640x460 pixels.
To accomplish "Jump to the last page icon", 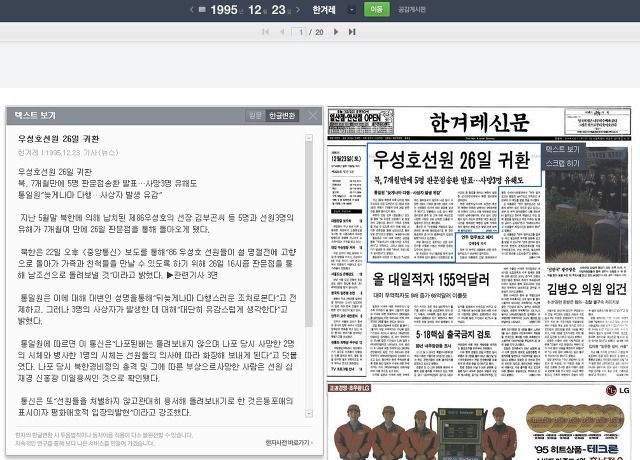I will [x=352, y=32].
